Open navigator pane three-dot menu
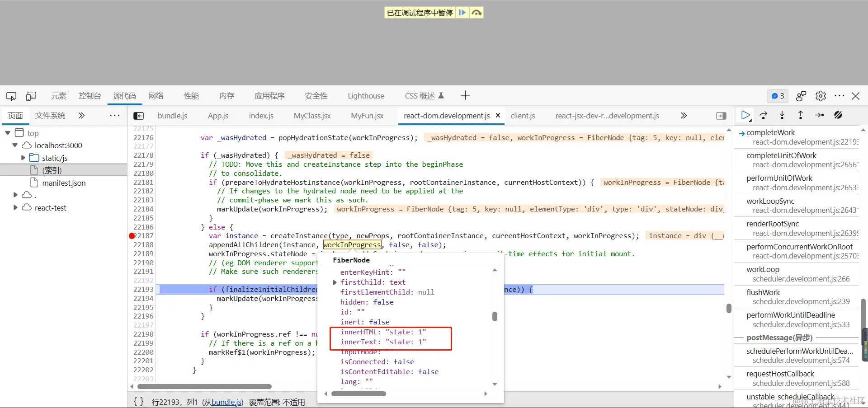868x408 pixels. coord(115,116)
